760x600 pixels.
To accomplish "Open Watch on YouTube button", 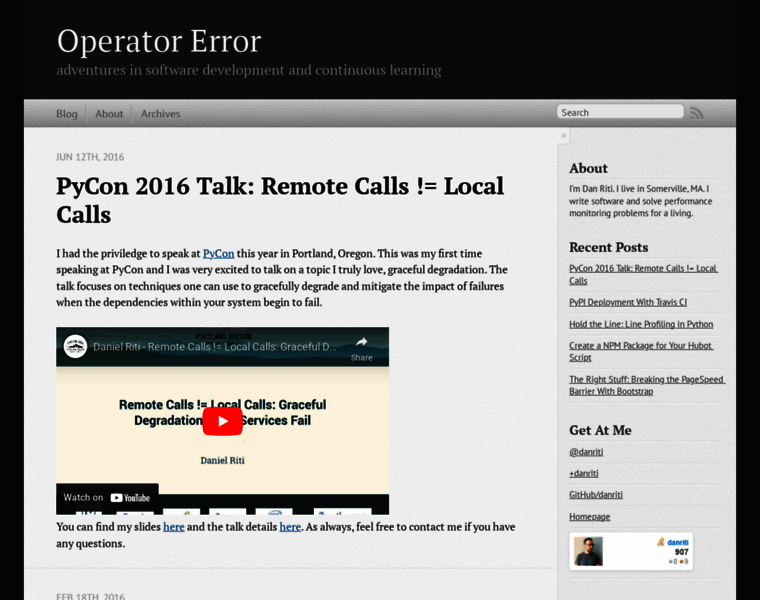I will pyautogui.click(x=107, y=498).
